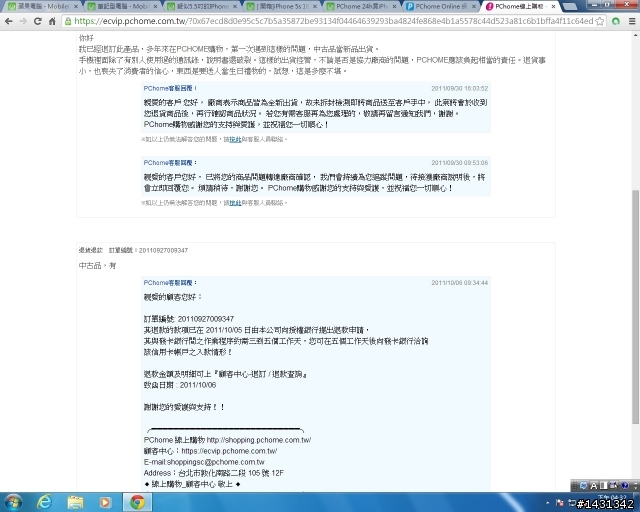This screenshot has height=512, width=640.
Task: Bookmark this page with the star icon
Action: tap(600, 21)
